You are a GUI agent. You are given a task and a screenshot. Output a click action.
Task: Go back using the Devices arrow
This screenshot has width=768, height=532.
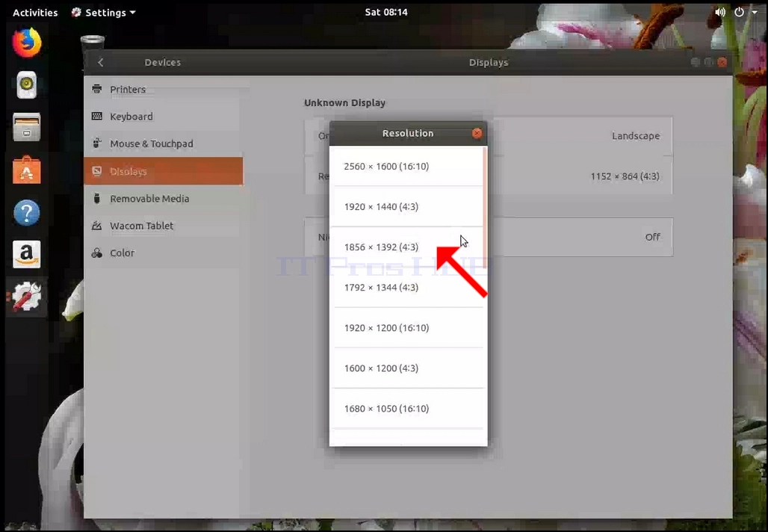click(x=100, y=62)
